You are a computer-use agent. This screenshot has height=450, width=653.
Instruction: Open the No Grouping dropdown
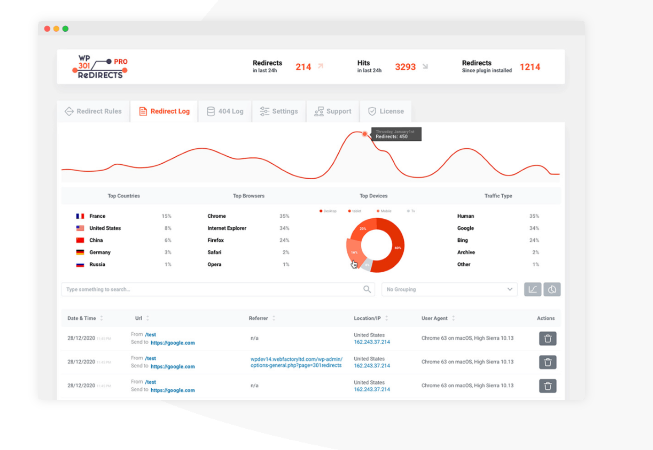coord(449,289)
